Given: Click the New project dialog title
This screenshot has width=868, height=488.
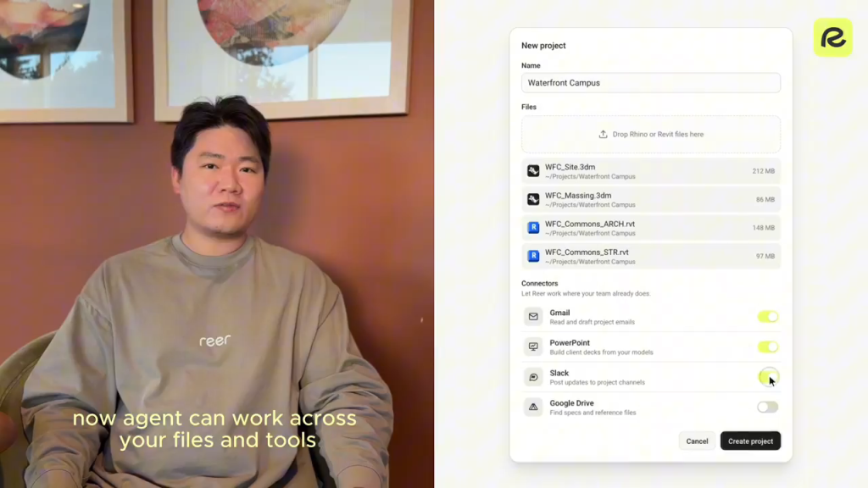Looking at the screenshot, I should 543,46.
